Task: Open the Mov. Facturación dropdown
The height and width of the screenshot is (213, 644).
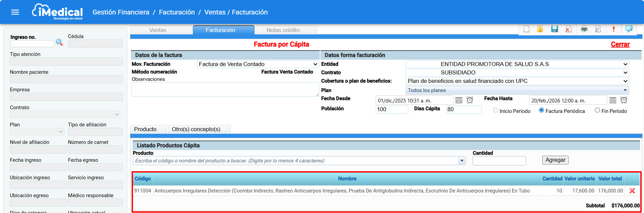Action: (x=258, y=64)
